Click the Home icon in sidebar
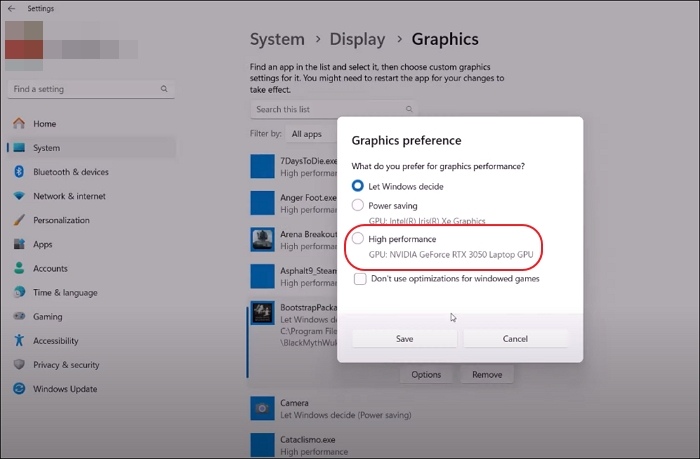 point(18,124)
